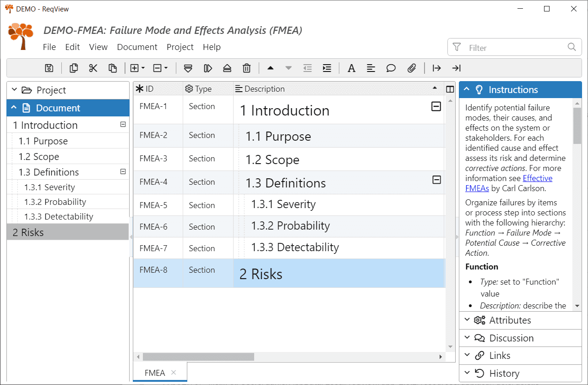Close the FMEA tab with its x
Image resolution: width=588 pixels, height=385 pixels.
(174, 372)
